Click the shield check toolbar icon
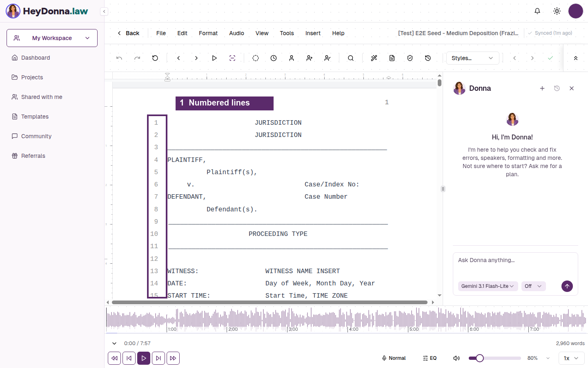Image resolution: width=588 pixels, height=368 pixels. pyautogui.click(x=410, y=58)
